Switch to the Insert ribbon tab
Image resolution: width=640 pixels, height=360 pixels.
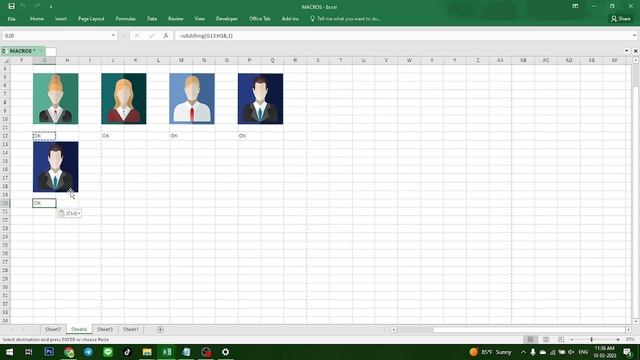[x=61, y=19]
